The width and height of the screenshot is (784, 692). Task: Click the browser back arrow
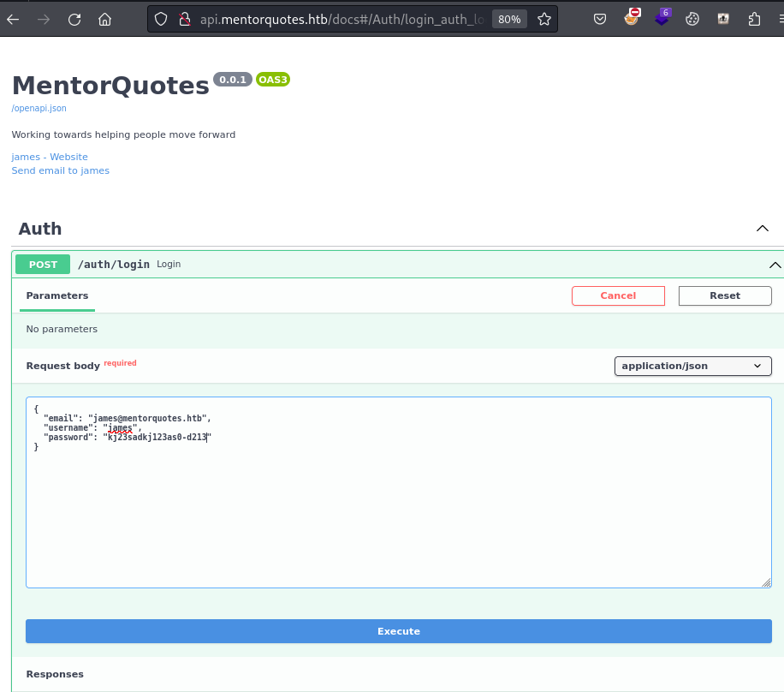12,19
